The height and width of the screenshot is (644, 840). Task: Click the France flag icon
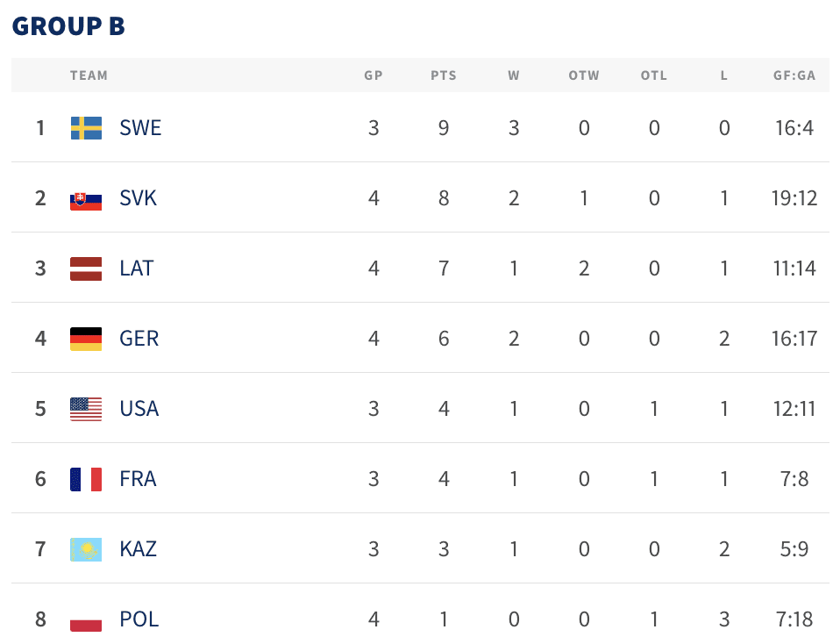[x=86, y=479]
